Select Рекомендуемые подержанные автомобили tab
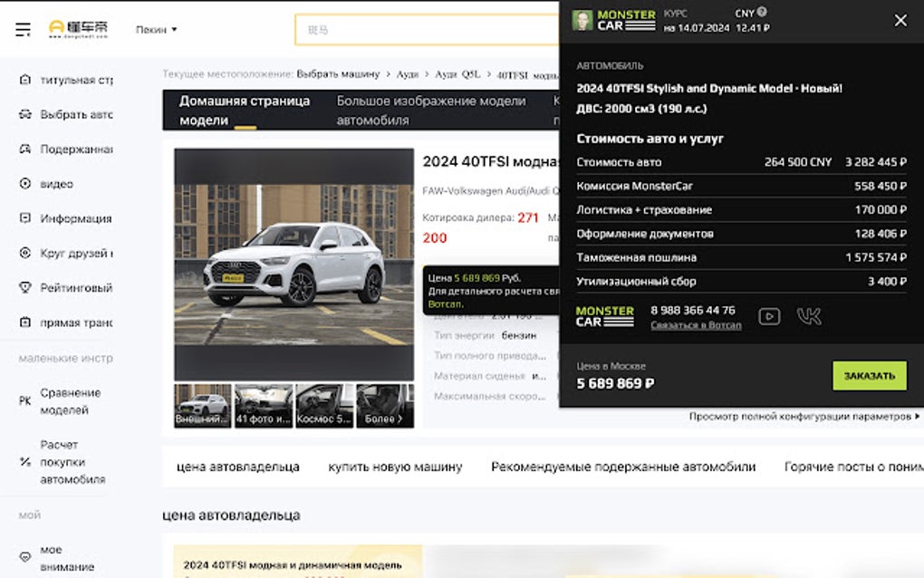Screen dimensions: 924x578 click(x=623, y=467)
